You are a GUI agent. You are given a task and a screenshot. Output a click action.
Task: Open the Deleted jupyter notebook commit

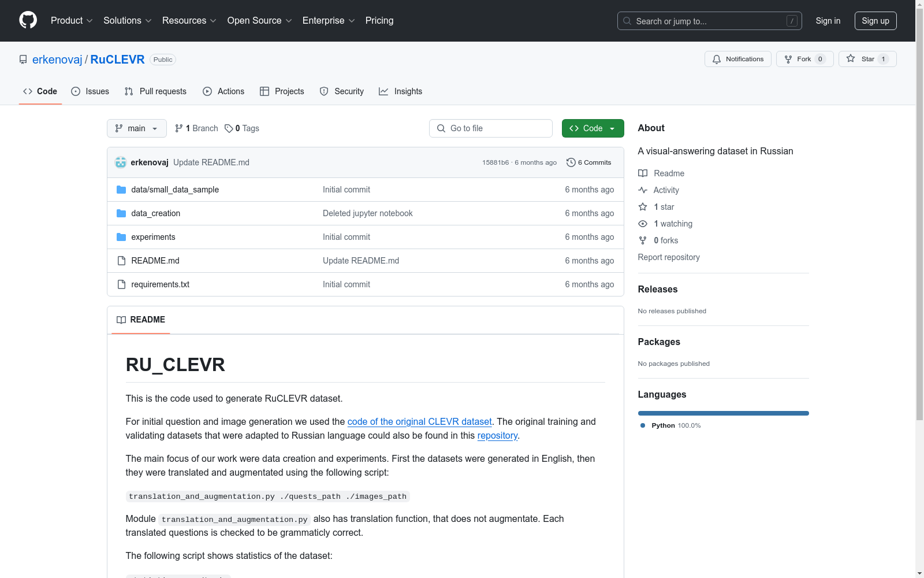point(368,213)
